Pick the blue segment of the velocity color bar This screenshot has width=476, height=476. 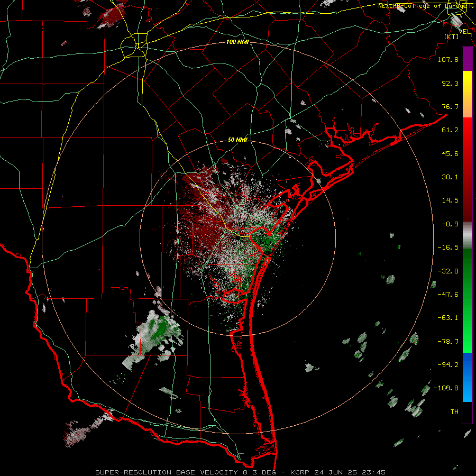[x=467, y=377]
